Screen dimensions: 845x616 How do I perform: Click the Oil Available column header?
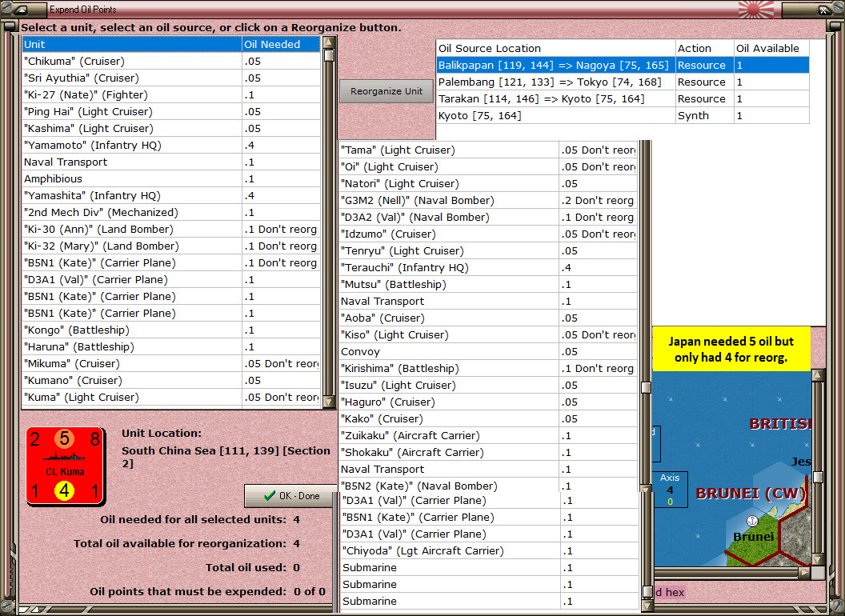pyautogui.click(x=771, y=48)
